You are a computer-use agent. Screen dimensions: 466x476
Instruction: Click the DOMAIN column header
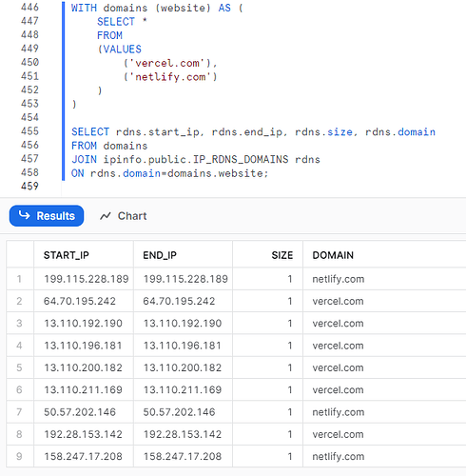tap(333, 255)
